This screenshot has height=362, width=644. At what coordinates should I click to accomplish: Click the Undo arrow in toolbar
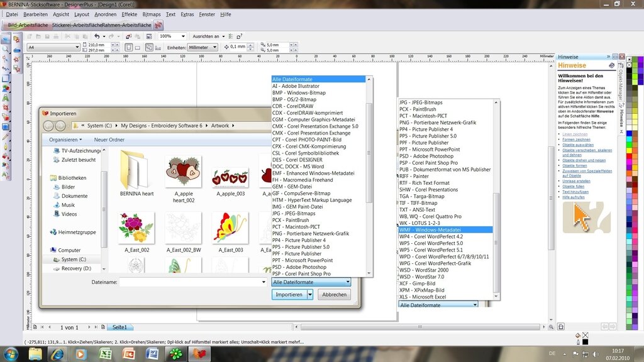(x=97, y=36)
